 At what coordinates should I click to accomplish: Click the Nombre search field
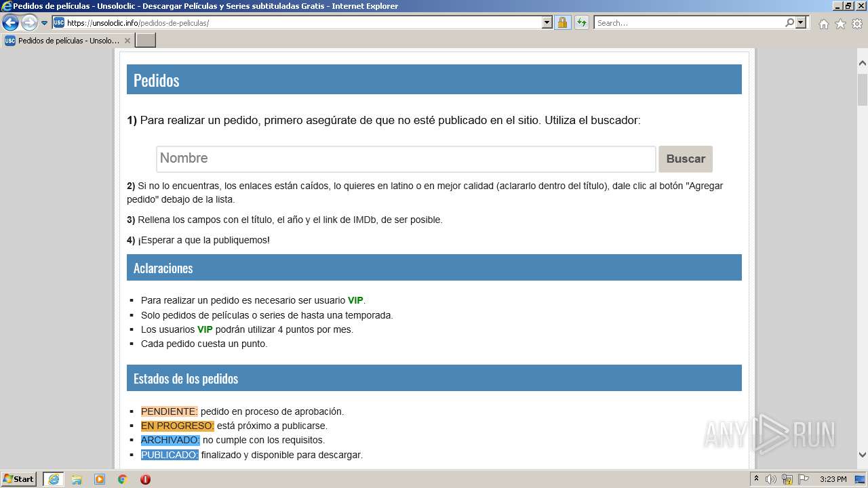point(406,159)
